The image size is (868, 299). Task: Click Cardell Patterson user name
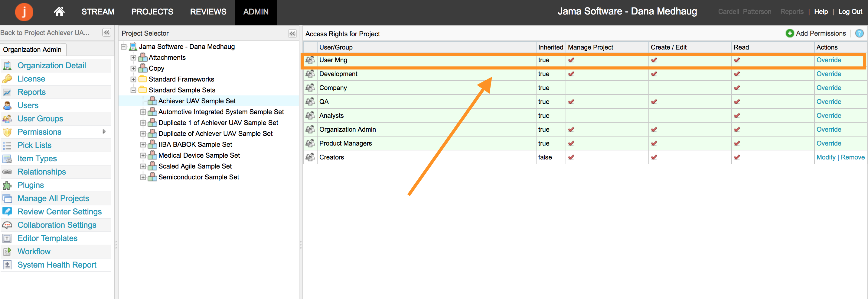point(744,12)
